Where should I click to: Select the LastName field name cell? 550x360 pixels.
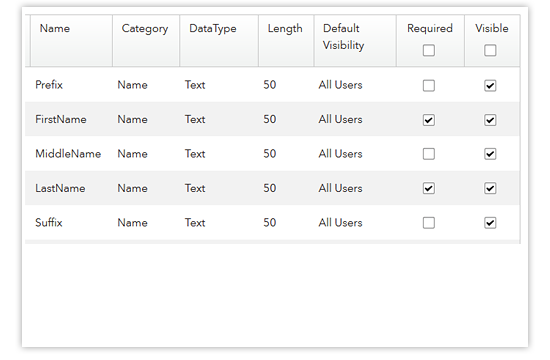coord(60,188)
